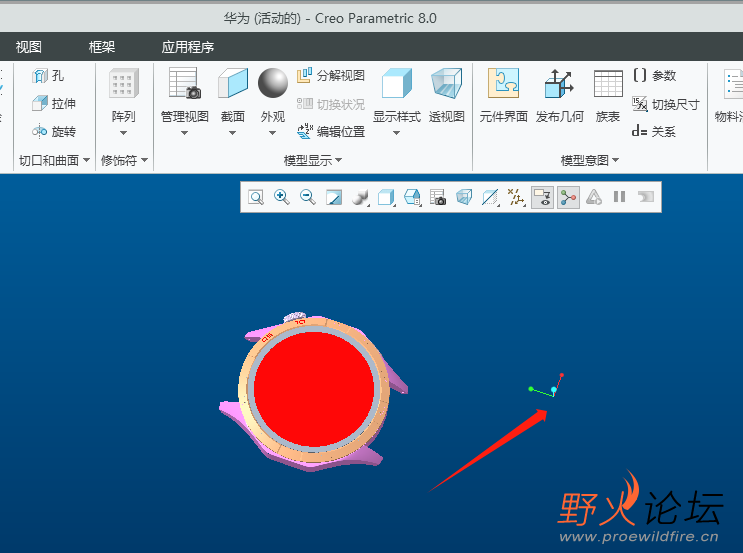Expand the 模型意图 group menu
This screenshot has height=553, width=743.
pyautogui.click(x=590, y=161)
